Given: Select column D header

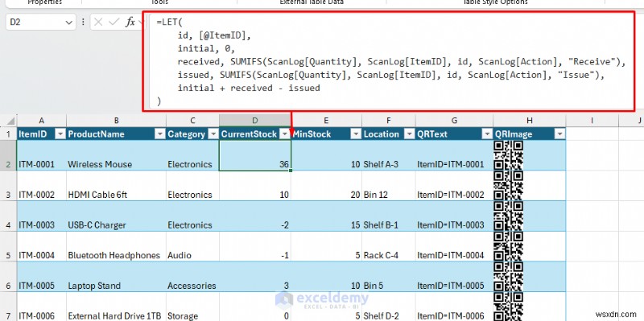Looking at the screenshot, I should pos(255,121).
